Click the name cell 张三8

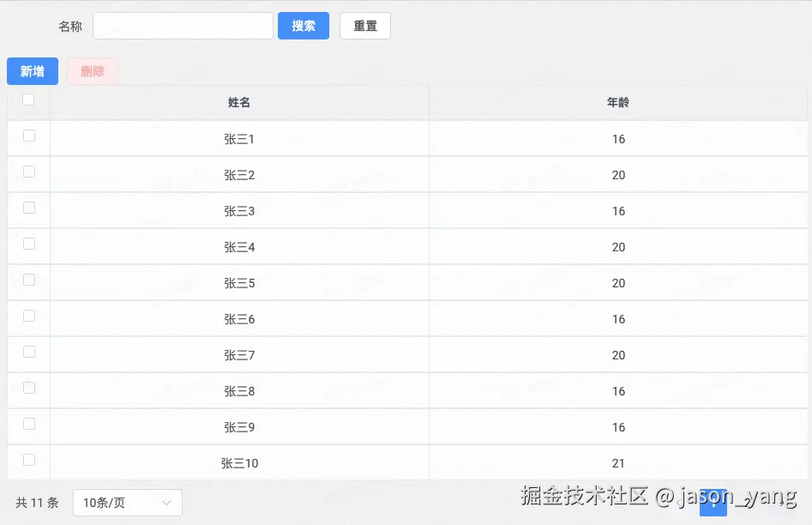pyautogui.click(x=239, y=391)
